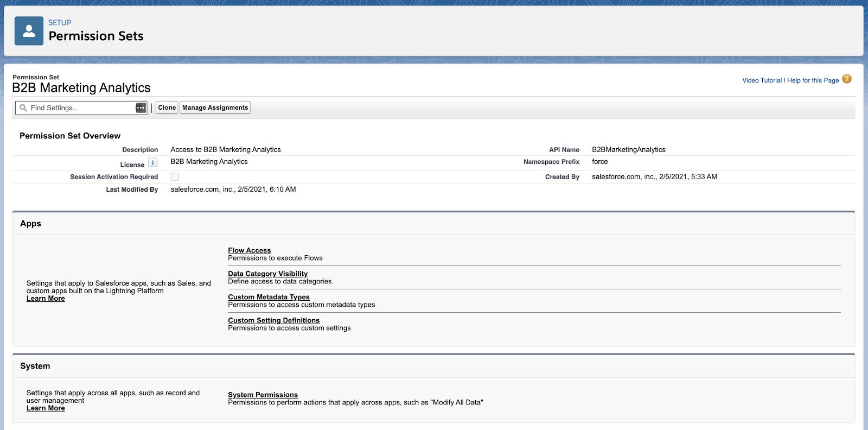868x430 pixels.
Task: Click the Permission Sets user icon
Action: (29, 30)
